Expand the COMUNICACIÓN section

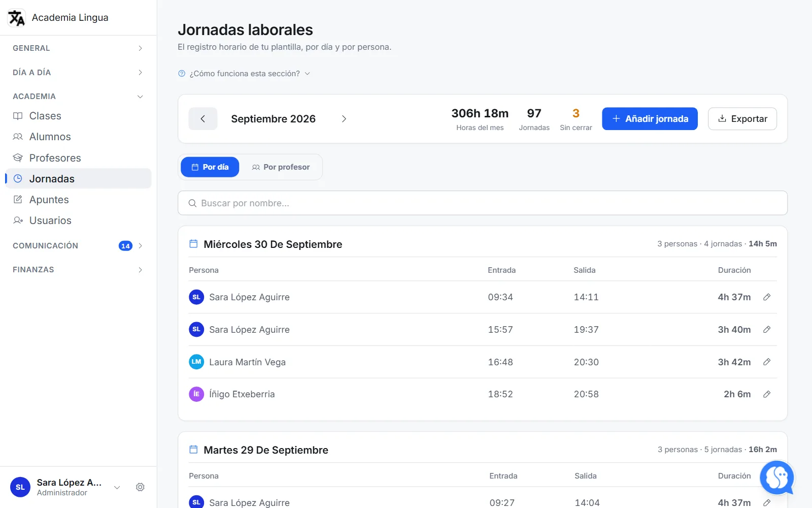click(78, 246)
